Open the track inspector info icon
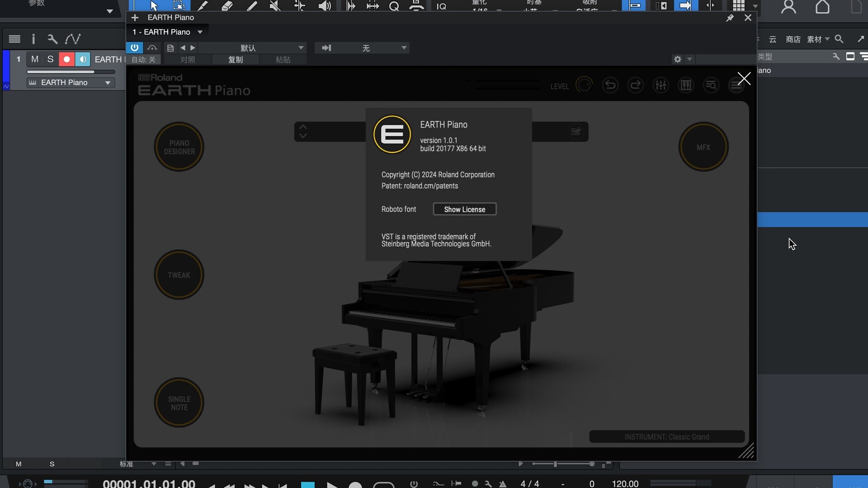Image resolution: width=868 pixels, height=488 pixels. click(x=33, y=39)
